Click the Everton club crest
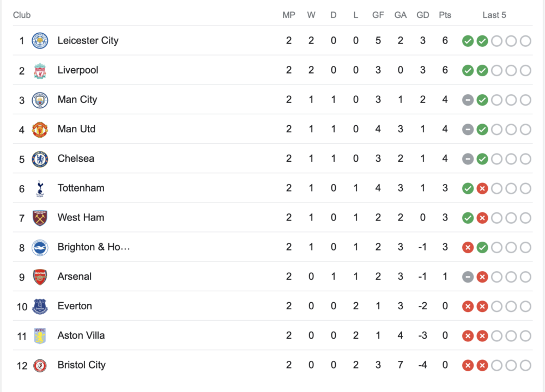The image size is (545, 392). tap(40, 306)
